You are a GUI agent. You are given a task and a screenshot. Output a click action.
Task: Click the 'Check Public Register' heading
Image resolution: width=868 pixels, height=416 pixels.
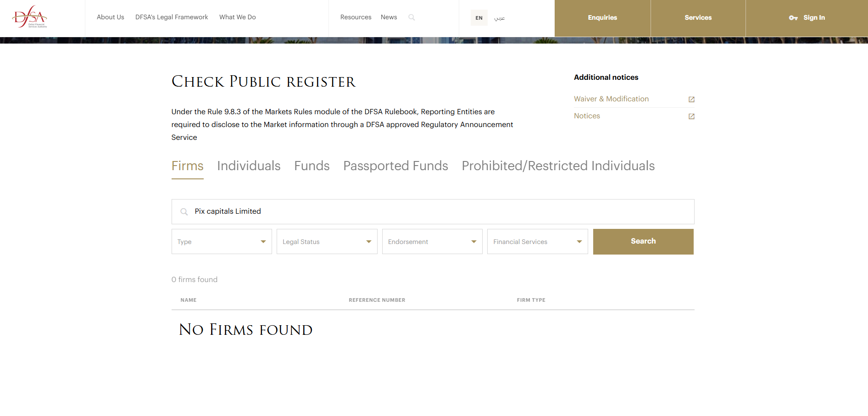tap(263, 82)
